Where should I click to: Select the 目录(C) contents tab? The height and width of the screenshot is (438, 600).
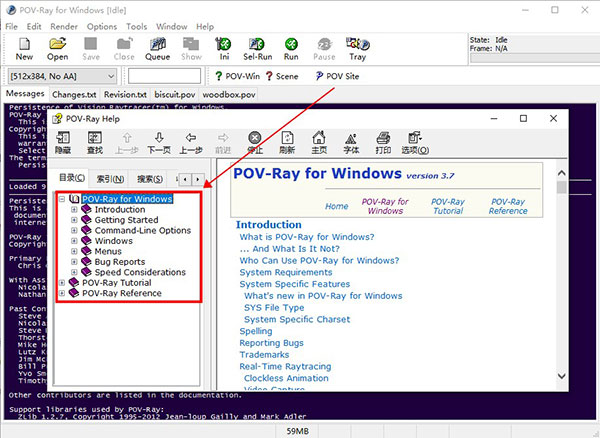72,177
